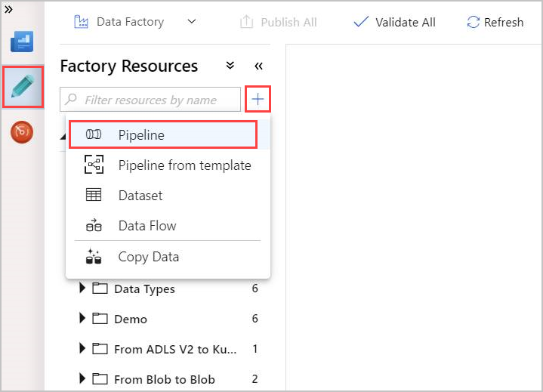Click the Refresh button

[495, 22]
